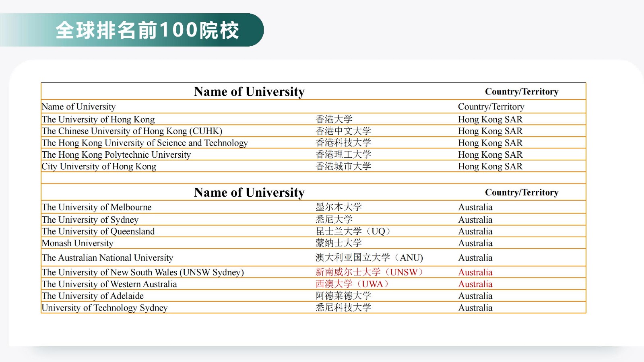
Task: Select the 香港科技大学 cell
Action: pos(343,143)
